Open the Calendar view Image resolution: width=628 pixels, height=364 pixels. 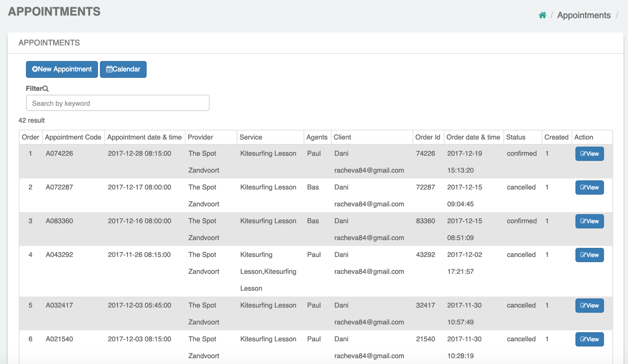[x=123, y=69]
